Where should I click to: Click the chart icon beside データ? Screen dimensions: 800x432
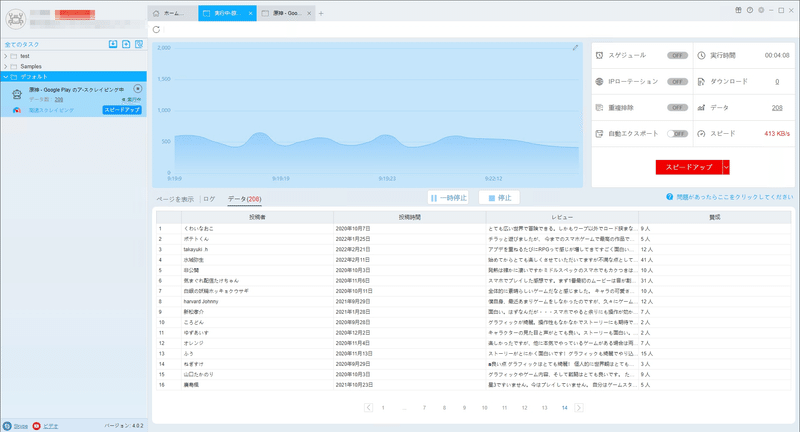(x=702, y=108)
